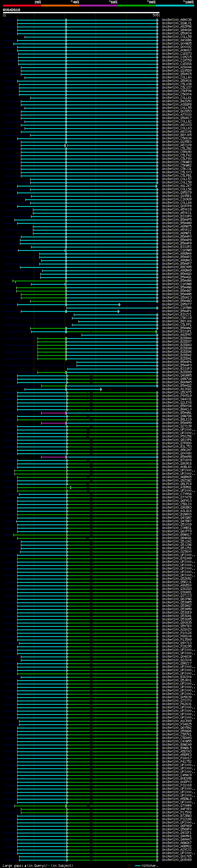Screen dimensions: 197x868
Task: Click the 'Large gaps' legend text
Action: [x=38, y=866]
